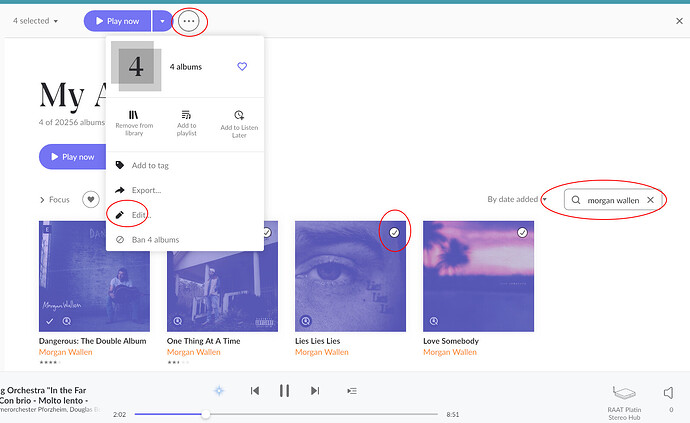
Task: Skip to the next track
Action: [x=315, y=391]
